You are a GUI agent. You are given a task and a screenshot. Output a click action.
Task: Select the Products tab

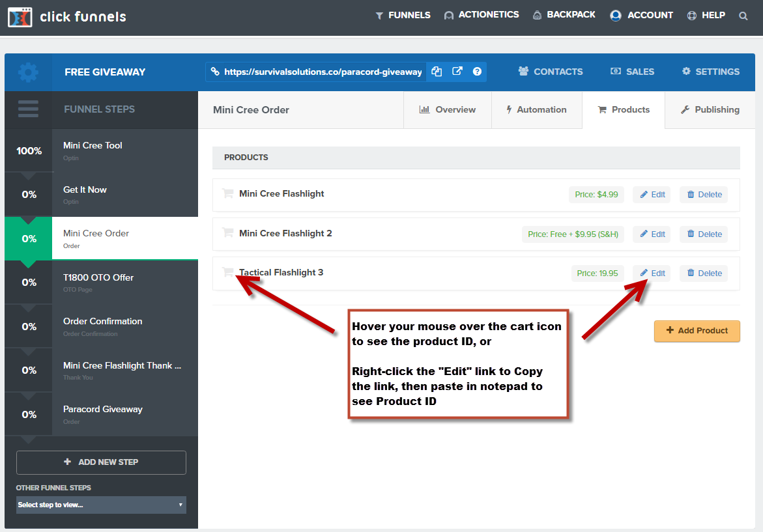point(624,110)
